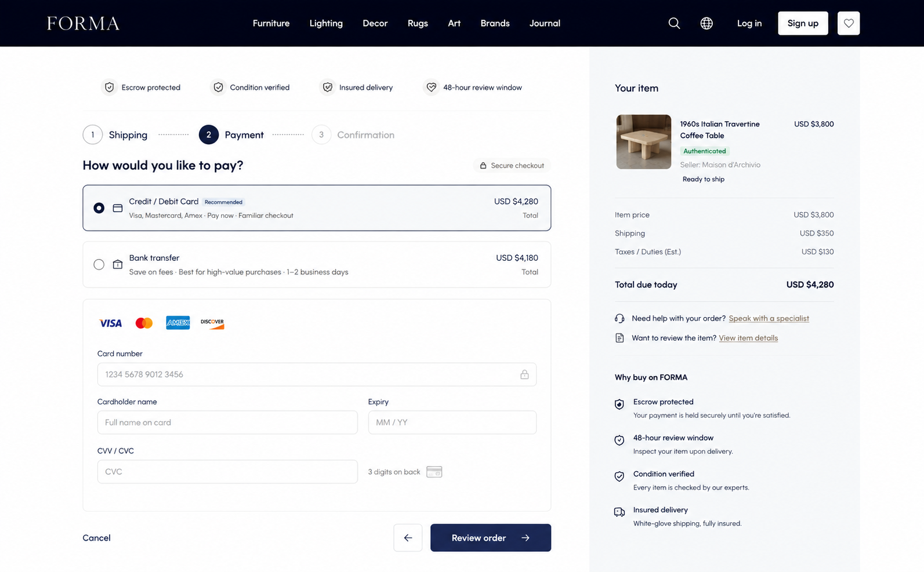
Task: Click the 3 digits on back hint
Action: coord(394,472)
